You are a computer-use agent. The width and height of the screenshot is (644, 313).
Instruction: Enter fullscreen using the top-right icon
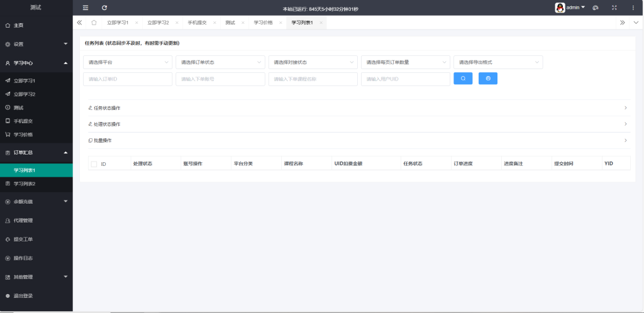[614, 8]
